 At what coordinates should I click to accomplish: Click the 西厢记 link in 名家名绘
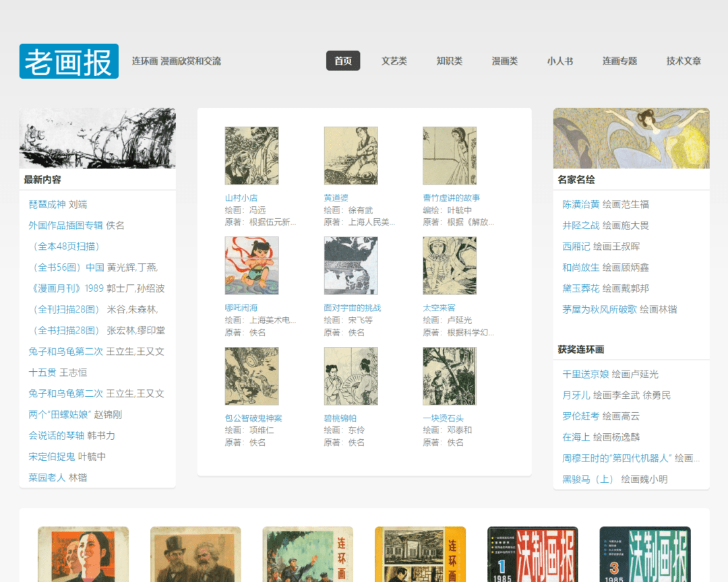point(576,247)
